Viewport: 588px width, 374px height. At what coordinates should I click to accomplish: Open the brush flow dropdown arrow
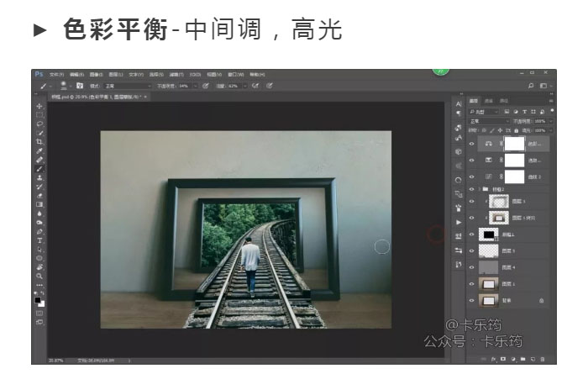[245, 86]
